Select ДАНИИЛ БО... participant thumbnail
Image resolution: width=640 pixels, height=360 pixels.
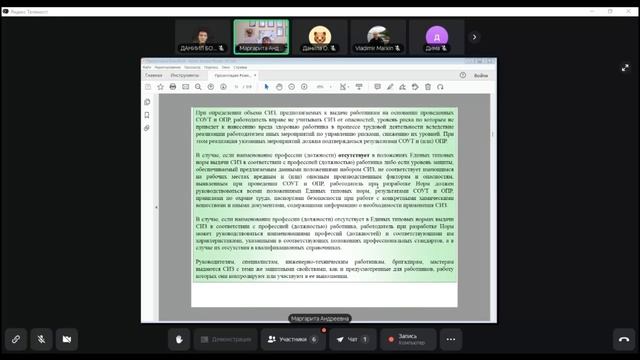coord(203,37)
